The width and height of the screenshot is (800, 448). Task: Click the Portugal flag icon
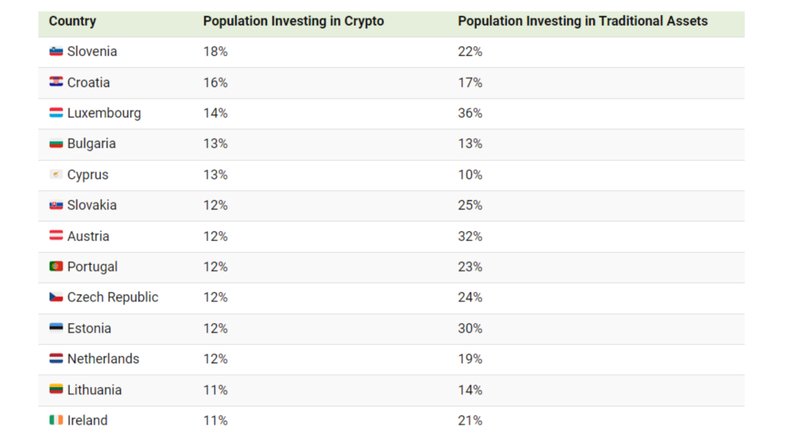click(x=56, y=266)
